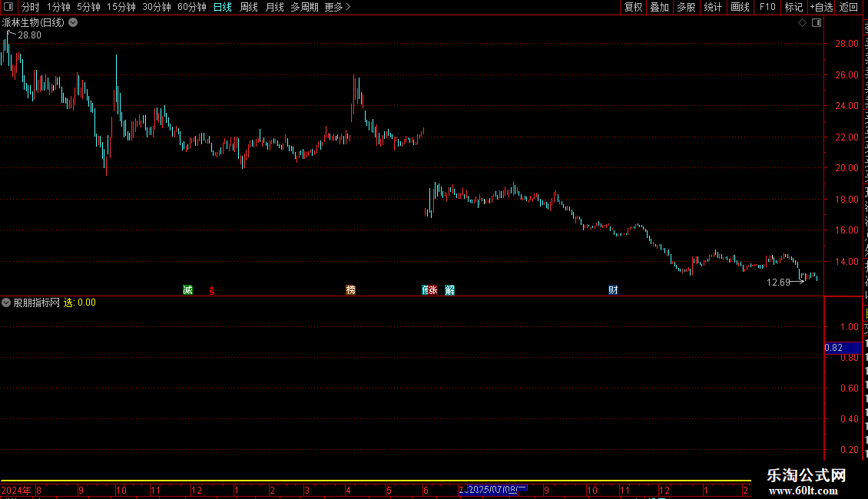
Task: Open F10 company info
Action: click(767, 7)
